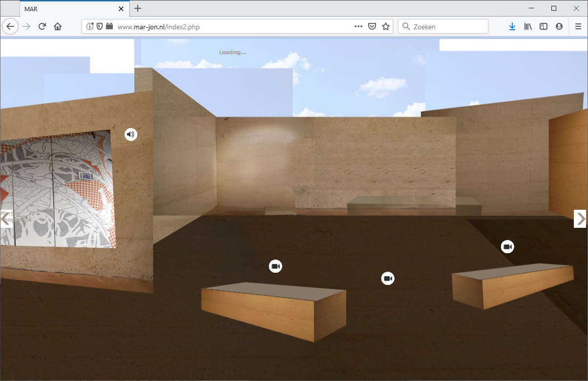Open the Firefox downloads panel

click(x=512, y=27)
